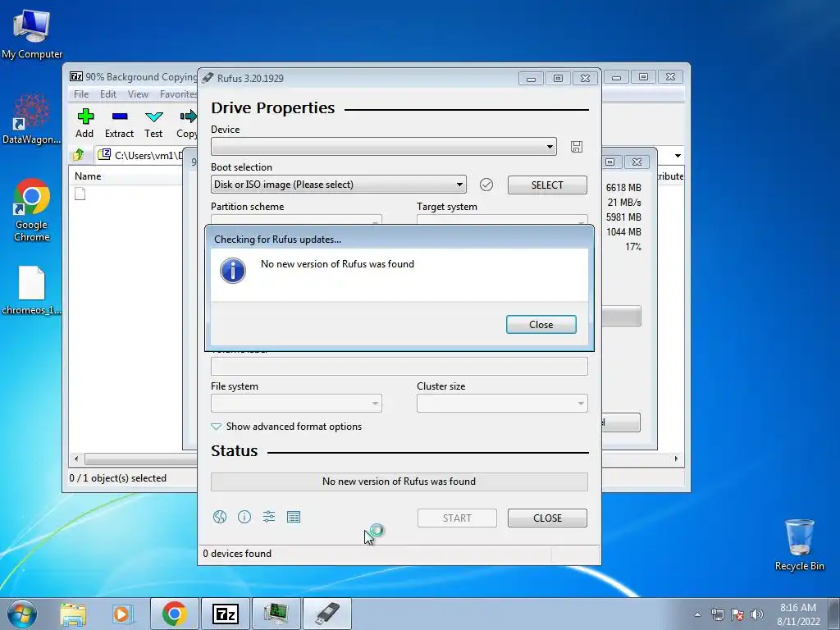Open the Windows Start menu

click(22, 614)
